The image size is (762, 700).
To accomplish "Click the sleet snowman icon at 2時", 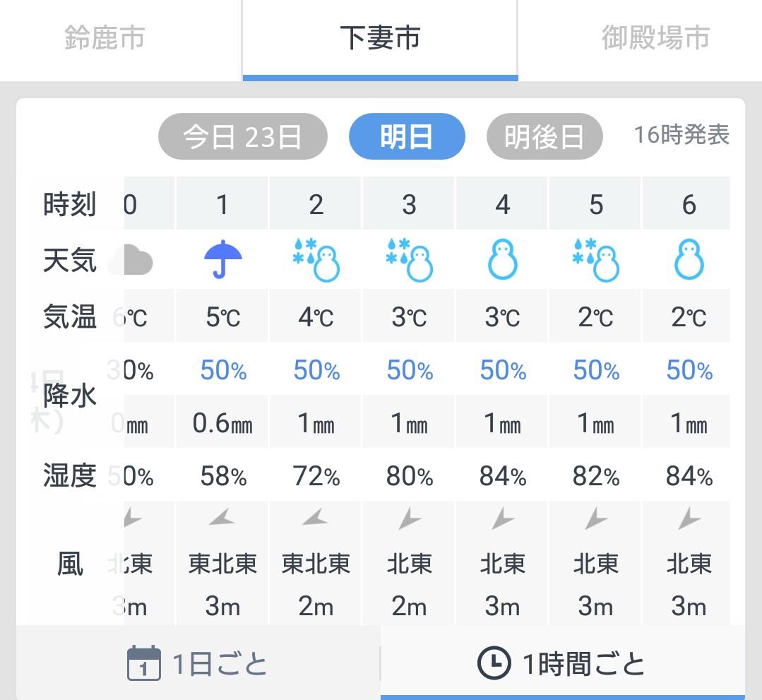I will pos(316,260).
